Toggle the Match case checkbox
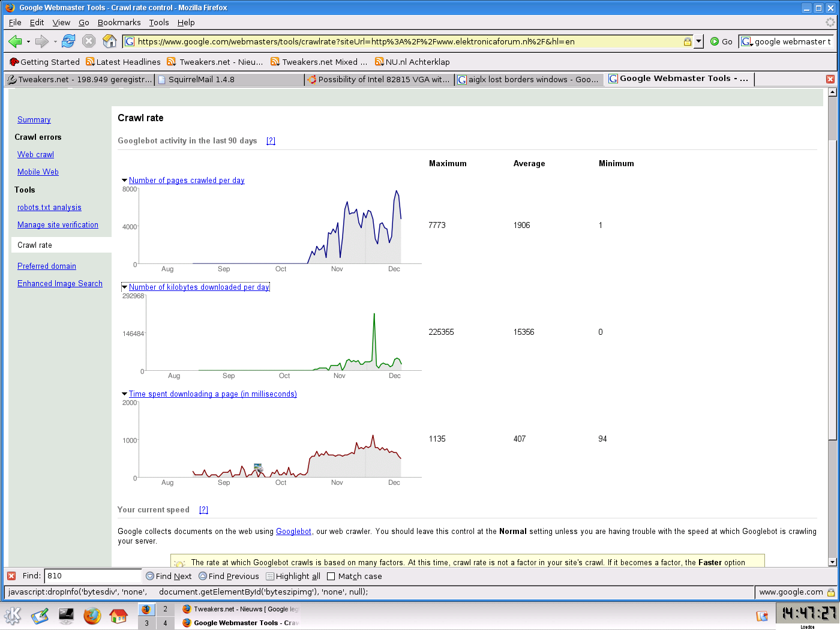The height and width of the screenshot is (630, 840). [x=331, y=577]
